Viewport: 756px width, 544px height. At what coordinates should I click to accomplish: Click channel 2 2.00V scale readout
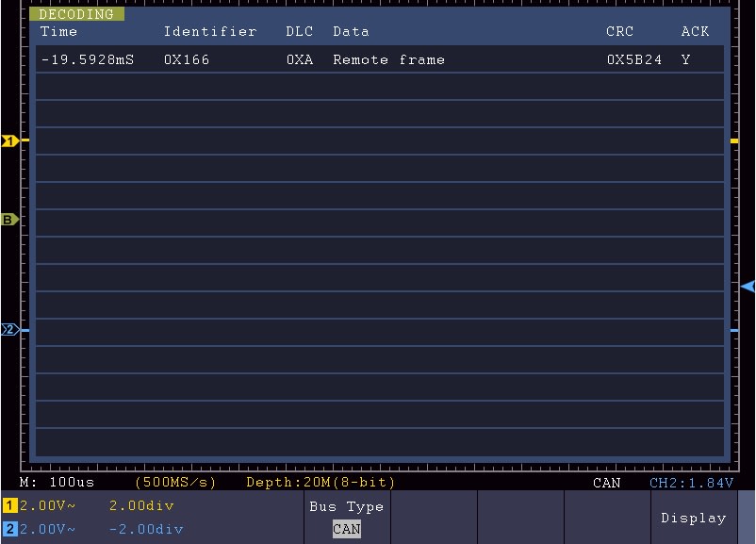pos(48,529)
